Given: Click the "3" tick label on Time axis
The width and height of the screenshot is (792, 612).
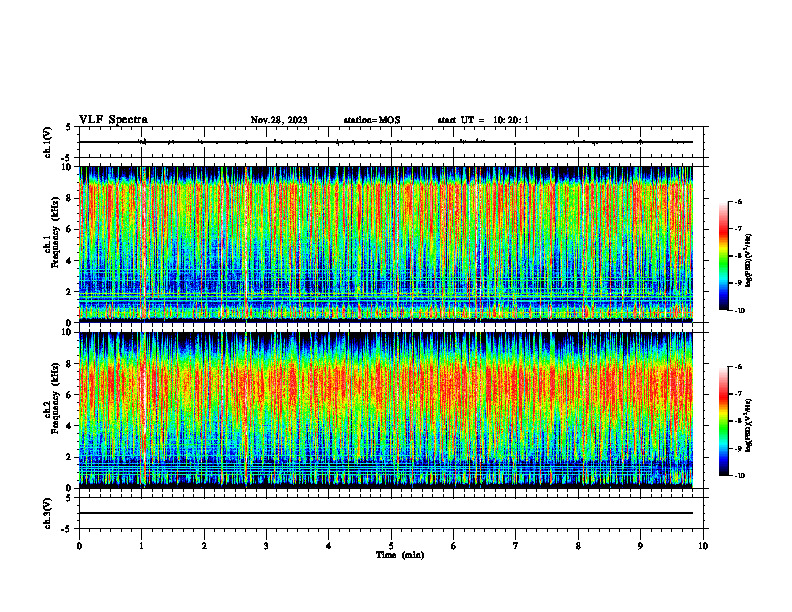Looking at the screenshot, I should (266, 546).
